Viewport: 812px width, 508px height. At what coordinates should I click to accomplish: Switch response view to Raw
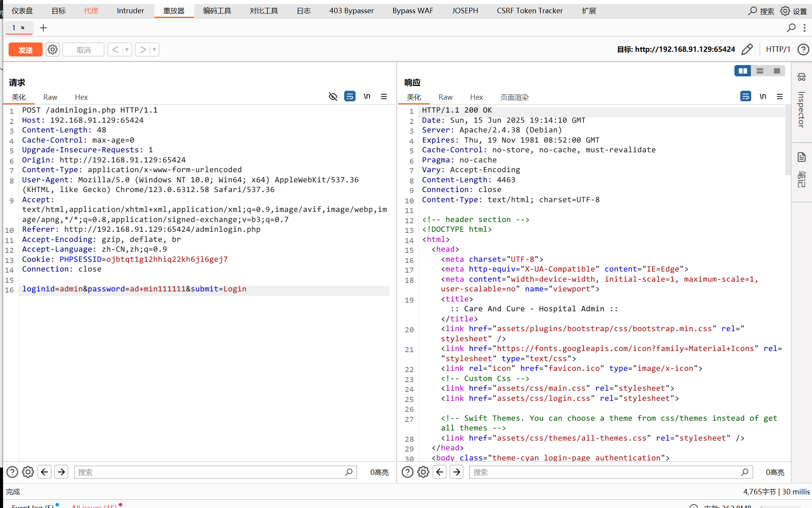pyautogui.click(x=446, y=97)
